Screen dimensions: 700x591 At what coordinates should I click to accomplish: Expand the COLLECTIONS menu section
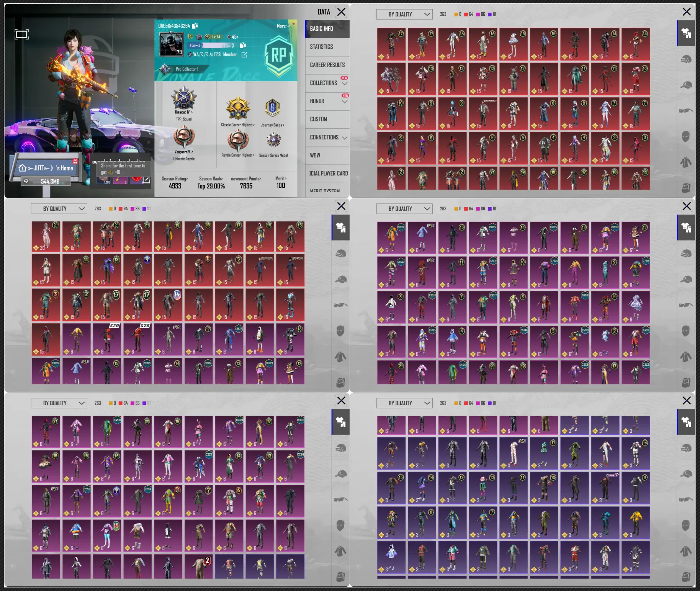pos(327,83)
